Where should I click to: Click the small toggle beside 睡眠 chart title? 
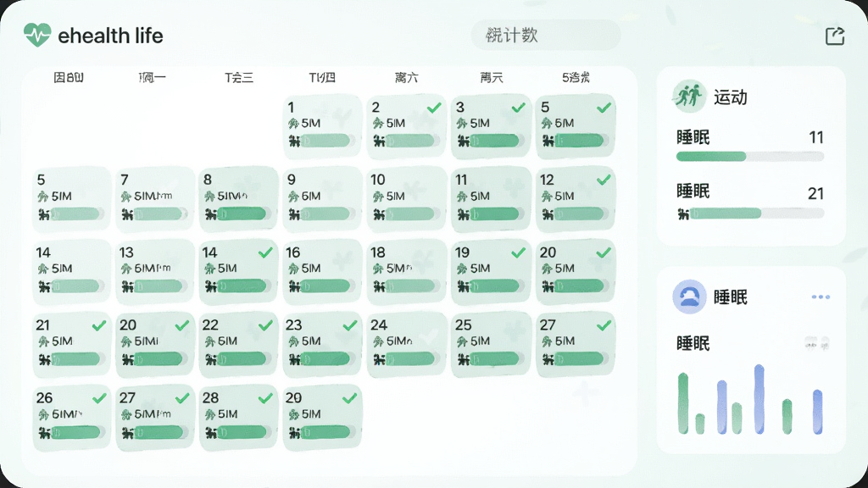pyautogui.click(x=816, y=344)
